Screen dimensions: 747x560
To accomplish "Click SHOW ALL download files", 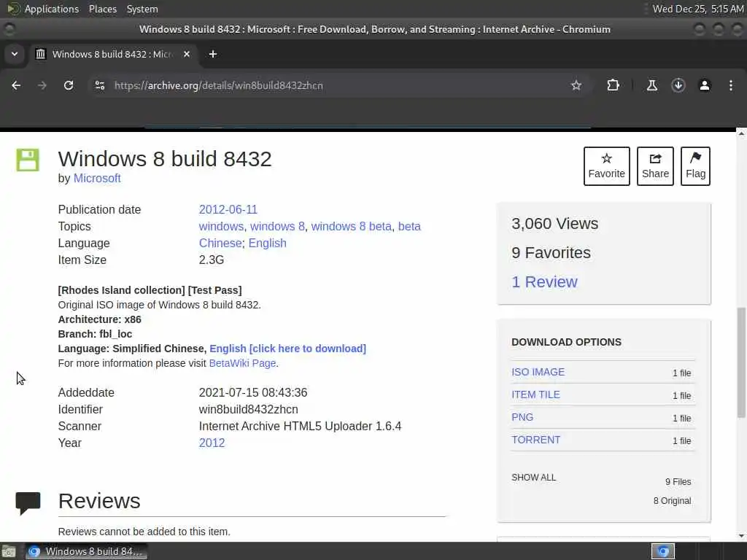I will 533,478.
